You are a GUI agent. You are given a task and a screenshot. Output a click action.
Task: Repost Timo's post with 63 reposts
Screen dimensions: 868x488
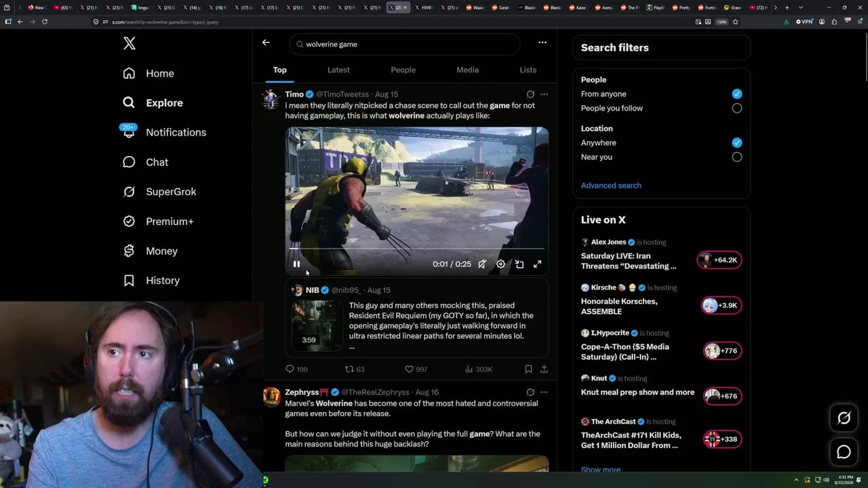[x=355, y=369]
